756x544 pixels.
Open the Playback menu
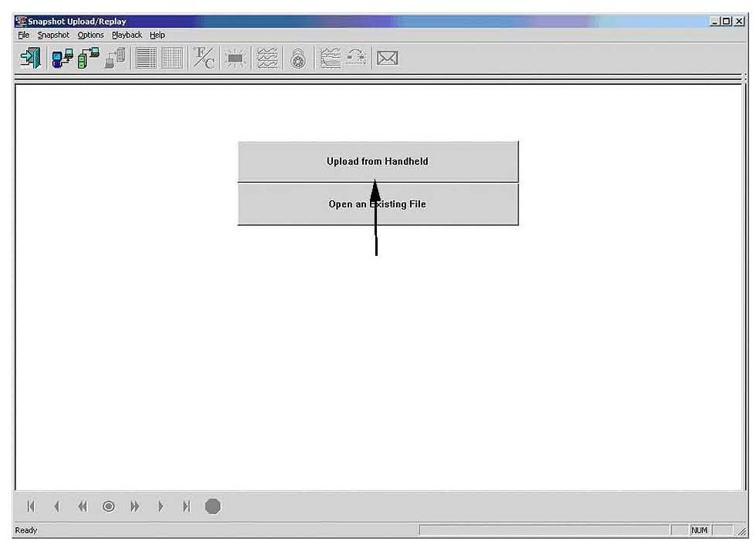click(x=127, y=35)
